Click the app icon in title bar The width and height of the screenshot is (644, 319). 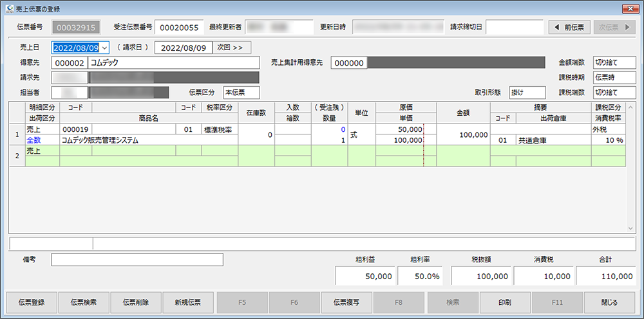pos(10,8)
